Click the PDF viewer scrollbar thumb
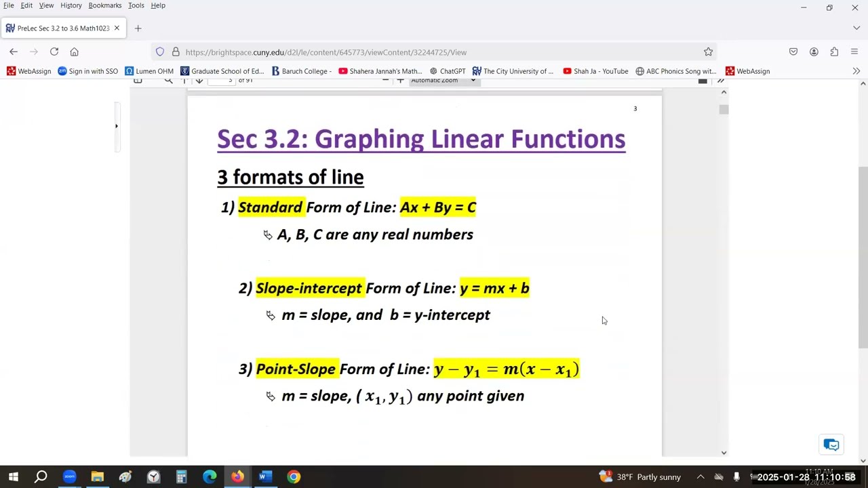Image resolution: width=868 pixels, height=488 pixels. pos(724,109)
